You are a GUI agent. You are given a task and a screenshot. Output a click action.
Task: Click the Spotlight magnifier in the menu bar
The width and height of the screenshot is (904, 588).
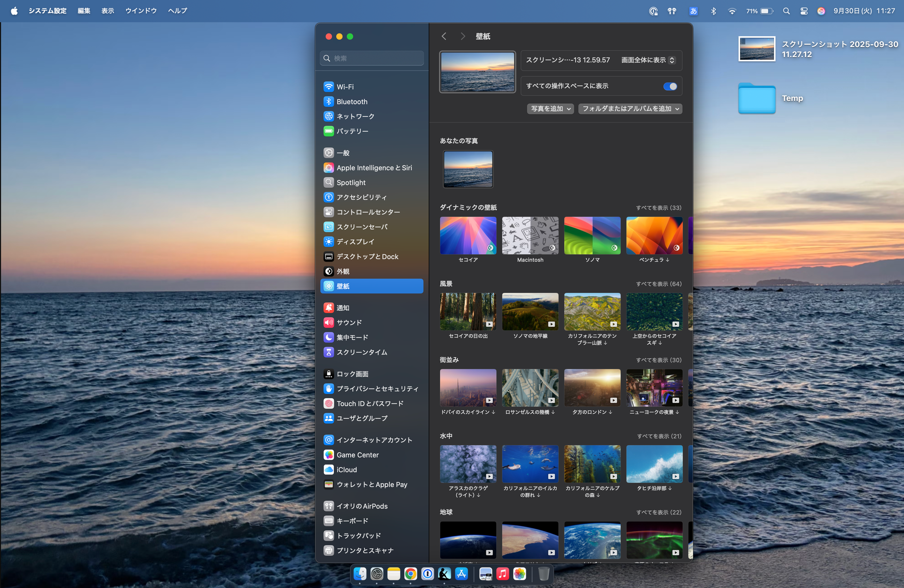[786, 11]
